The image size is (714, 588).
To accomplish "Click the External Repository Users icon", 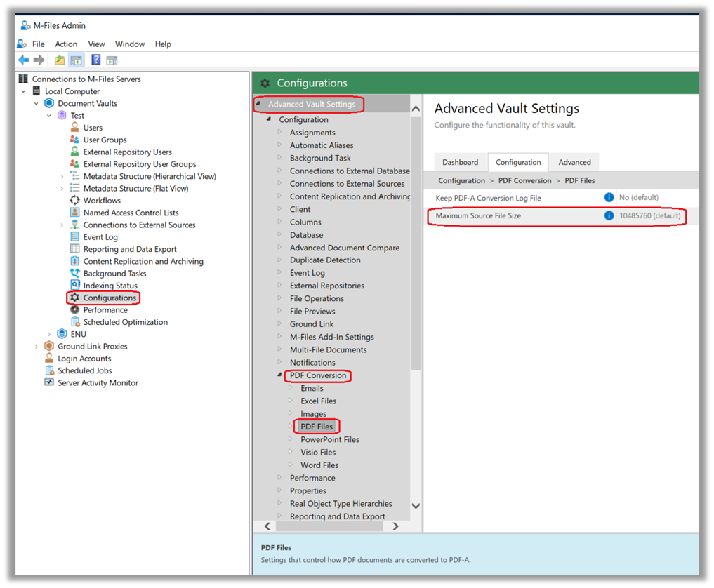I will click(74, 152).
